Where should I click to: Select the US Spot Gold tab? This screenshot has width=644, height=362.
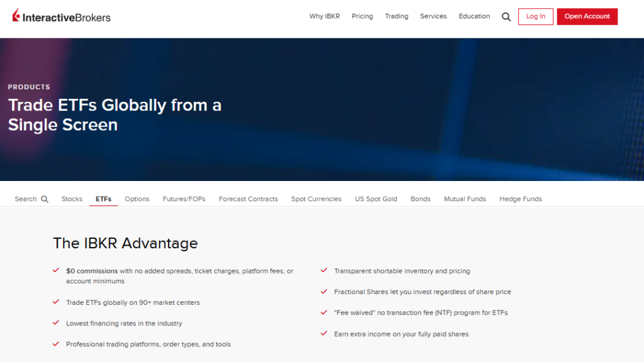pyautogui.click(x=376, y=199)
